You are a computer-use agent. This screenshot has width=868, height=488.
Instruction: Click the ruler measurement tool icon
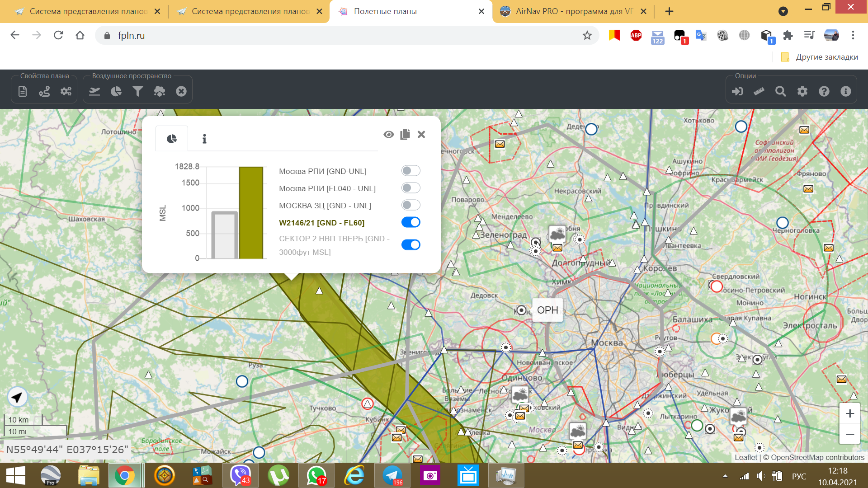point(759,91)
